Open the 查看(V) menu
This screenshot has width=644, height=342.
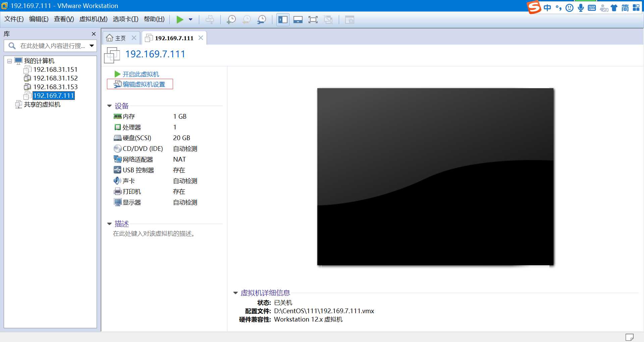(64, 19)
